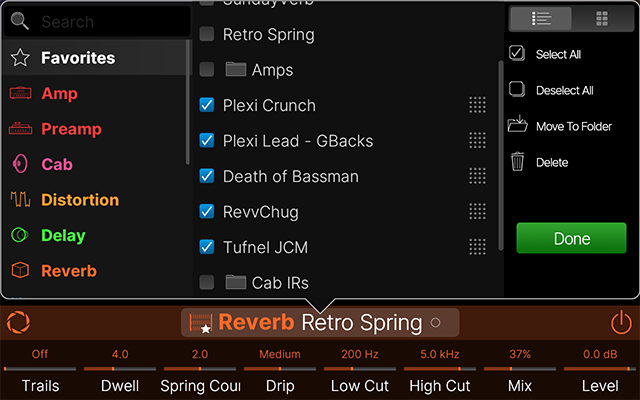Click the Favorites star icon

[20, 58]
